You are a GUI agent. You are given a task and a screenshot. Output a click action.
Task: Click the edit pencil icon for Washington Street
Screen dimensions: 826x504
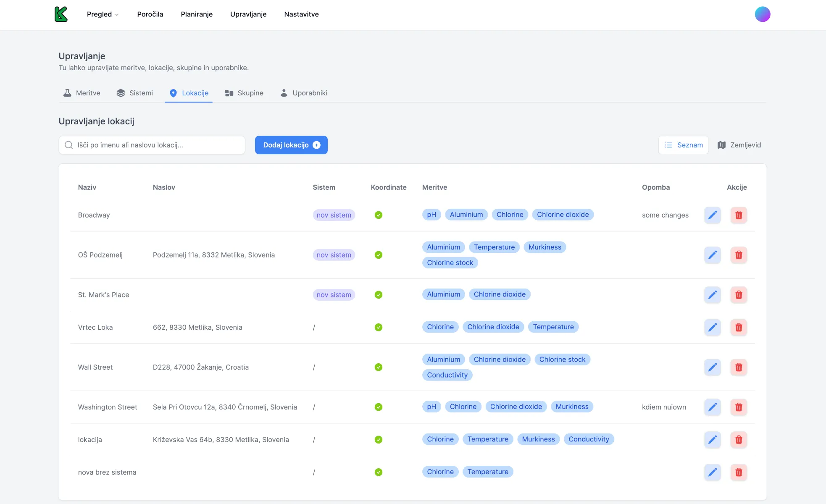point(713,407)
